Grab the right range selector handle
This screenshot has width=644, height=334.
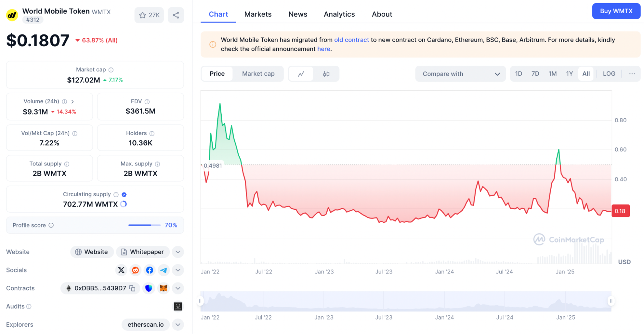[611, 301]
